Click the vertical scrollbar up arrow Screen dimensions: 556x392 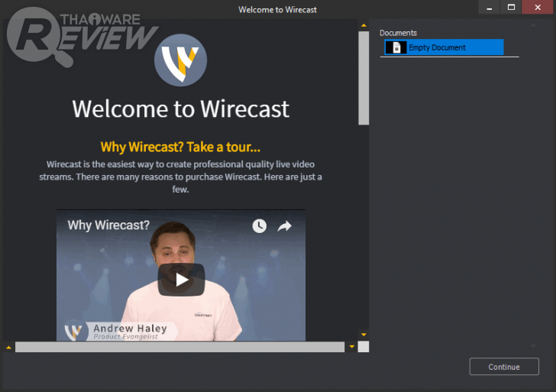point(364,25)
